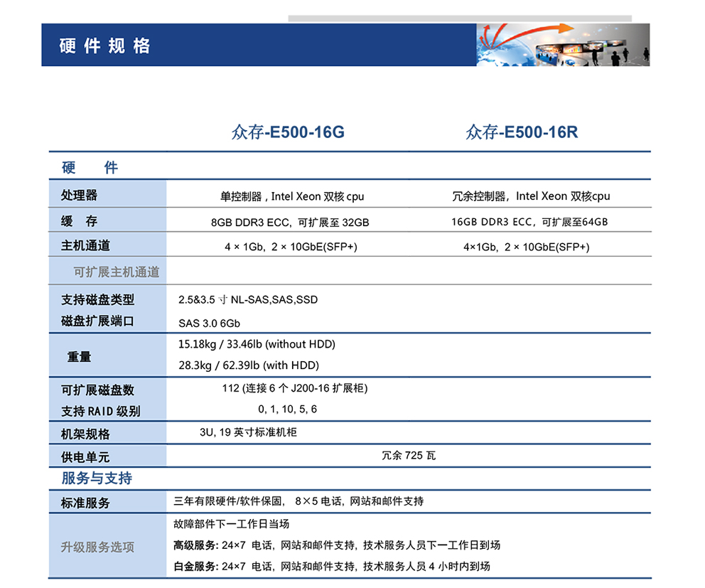
Task: Select 16GB DDR3 ECC, 可扩展至64GB text
Action: (529, 222)
